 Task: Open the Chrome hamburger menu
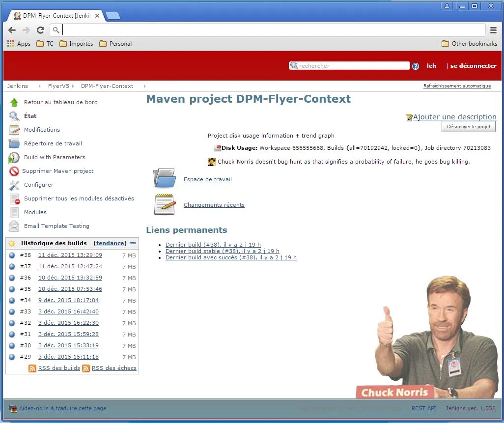(x=493, y=30)
